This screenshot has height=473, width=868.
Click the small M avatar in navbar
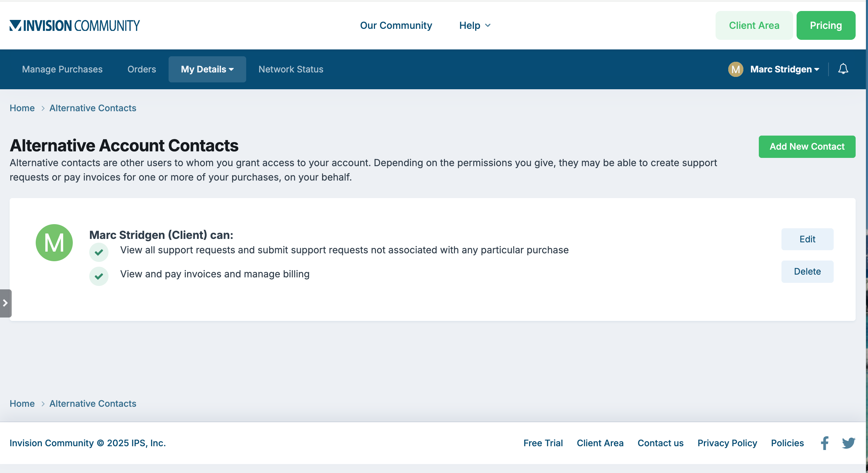pos(735,69)
